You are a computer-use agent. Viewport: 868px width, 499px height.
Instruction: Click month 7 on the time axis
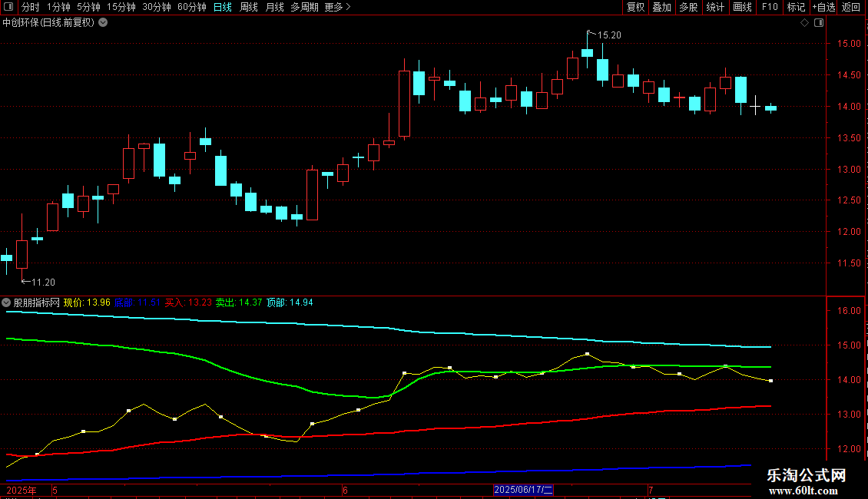coord(651,490)
